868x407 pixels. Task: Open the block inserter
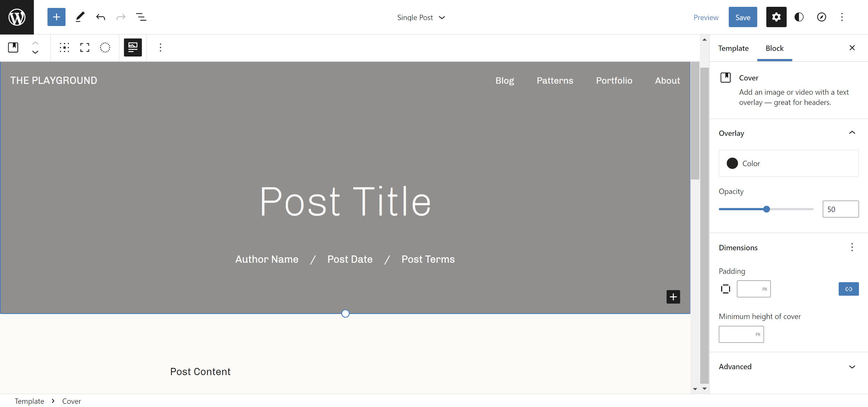(x=56, y=17)
